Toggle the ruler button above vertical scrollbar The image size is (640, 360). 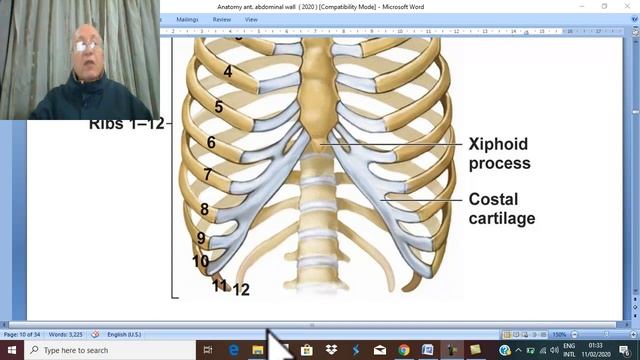click(635, 32)
